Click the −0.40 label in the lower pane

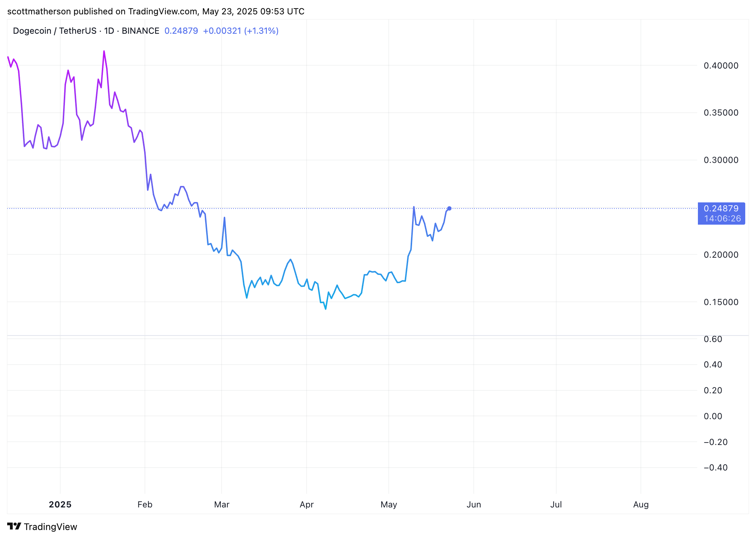[x=715, y=468]
